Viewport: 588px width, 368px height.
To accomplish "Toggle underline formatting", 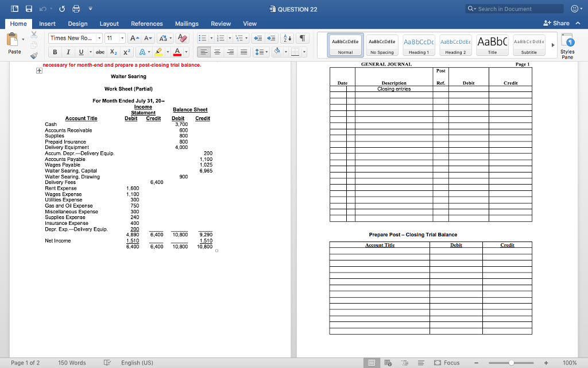I will (82, 52).
